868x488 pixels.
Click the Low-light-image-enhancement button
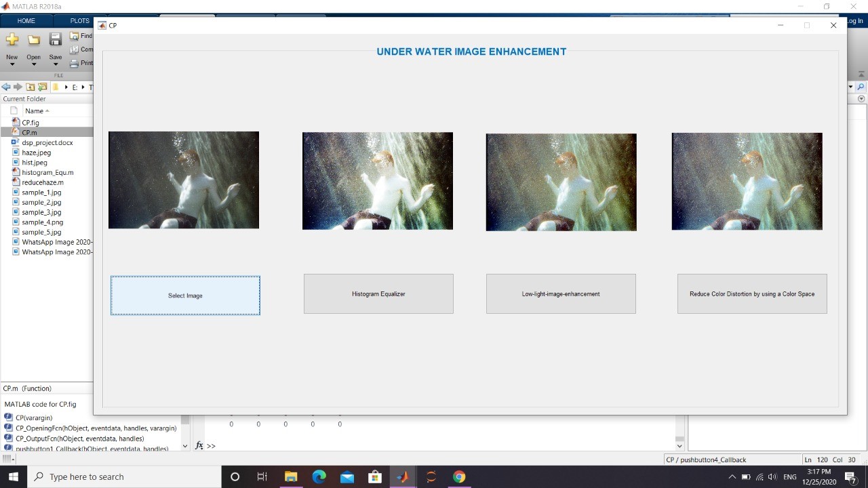tap(561, 293)
